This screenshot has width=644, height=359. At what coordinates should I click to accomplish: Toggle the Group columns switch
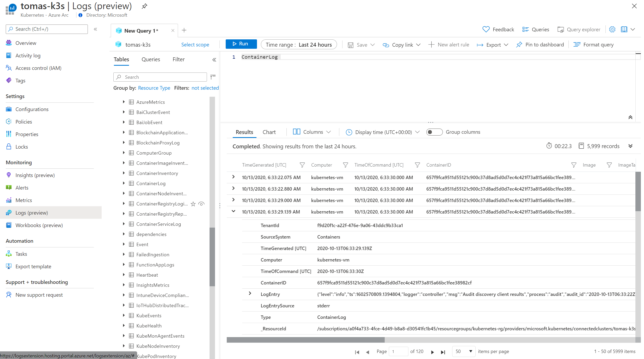(434, 132)
